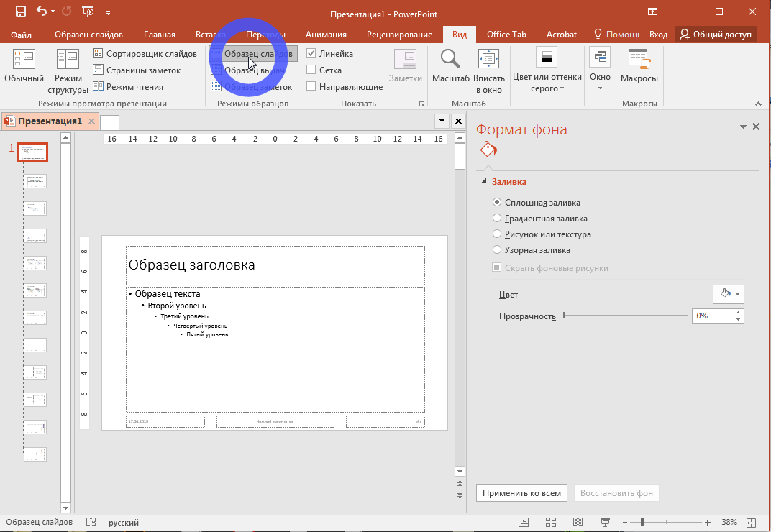Click Вписать в окно icon

pos(488,60)
